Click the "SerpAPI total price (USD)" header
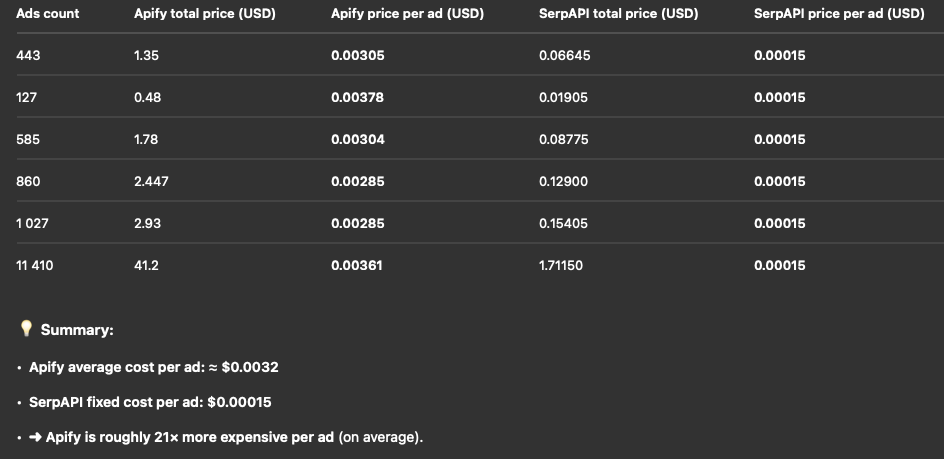944x459 pixels. point(618,14)
